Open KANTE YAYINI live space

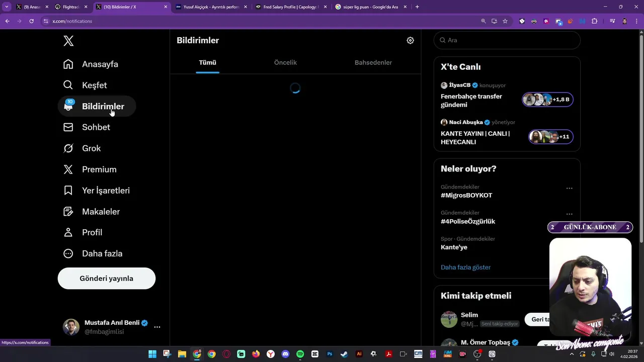(475, 138)
